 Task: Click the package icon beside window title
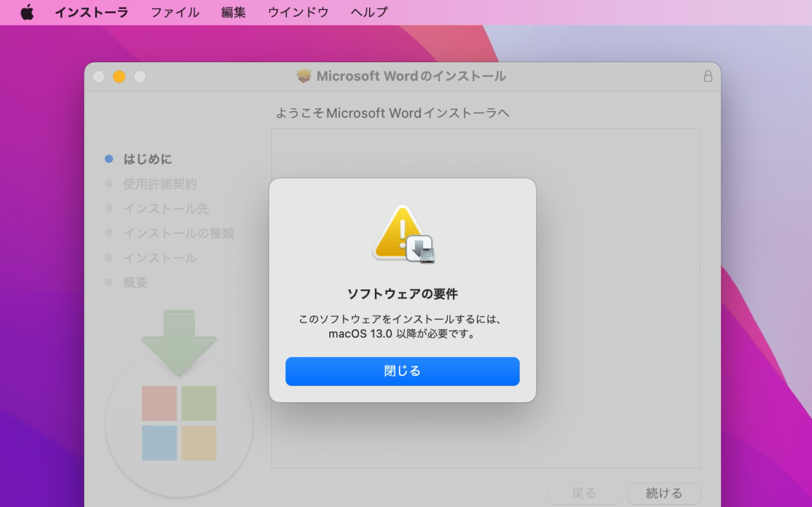pos(304,76)
